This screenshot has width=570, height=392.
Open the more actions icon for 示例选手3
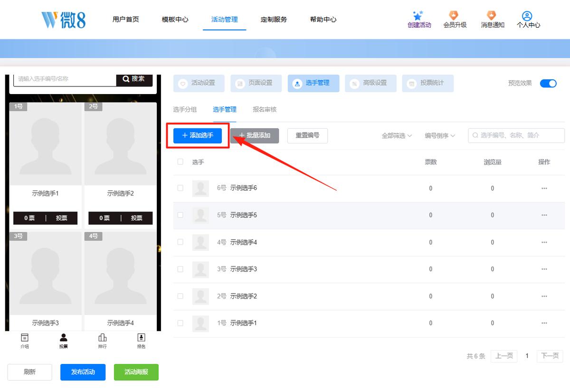(x=544, y=269)
